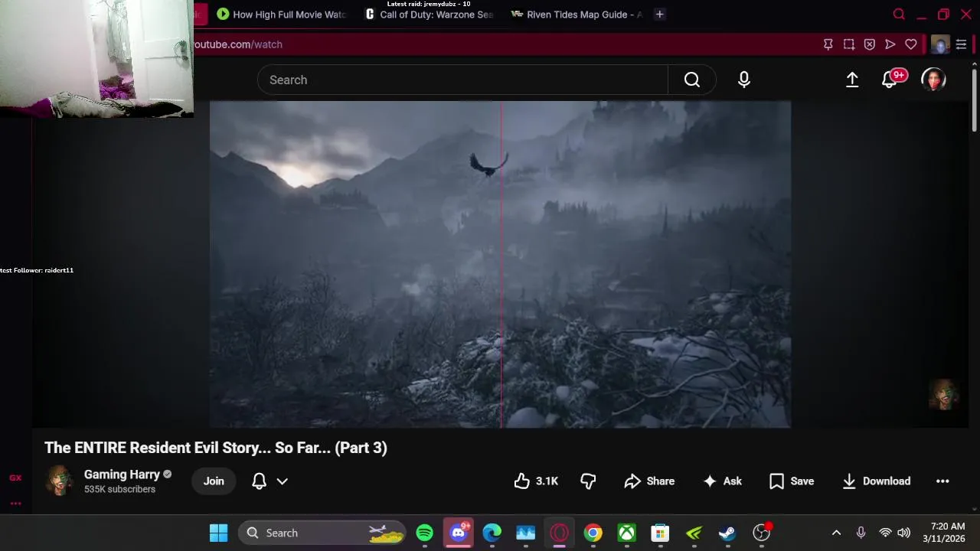Open volume control speaker in tray
The height and width of the screenshot is (551, 980).
903,533
